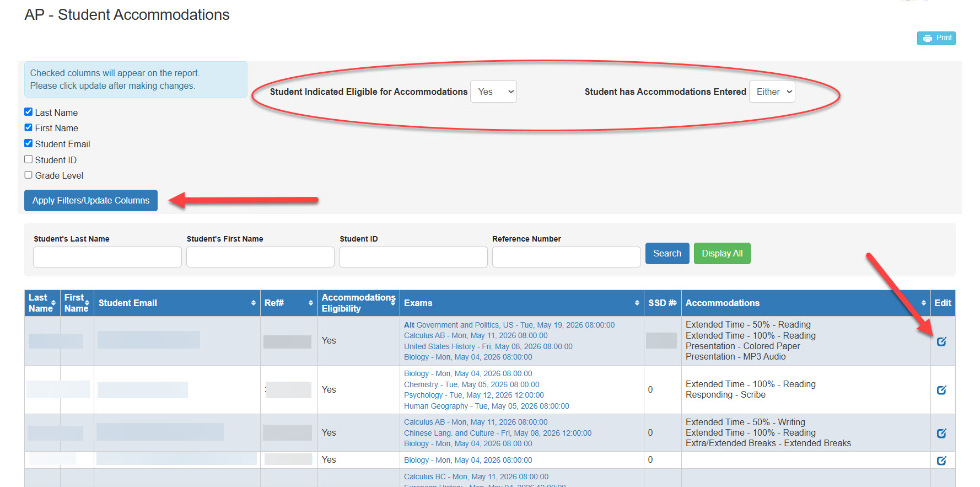Viewport: 980px width, 487px height.
Task: Edit accommodations for the Chemistry exam row
Action: click(941, 390)
